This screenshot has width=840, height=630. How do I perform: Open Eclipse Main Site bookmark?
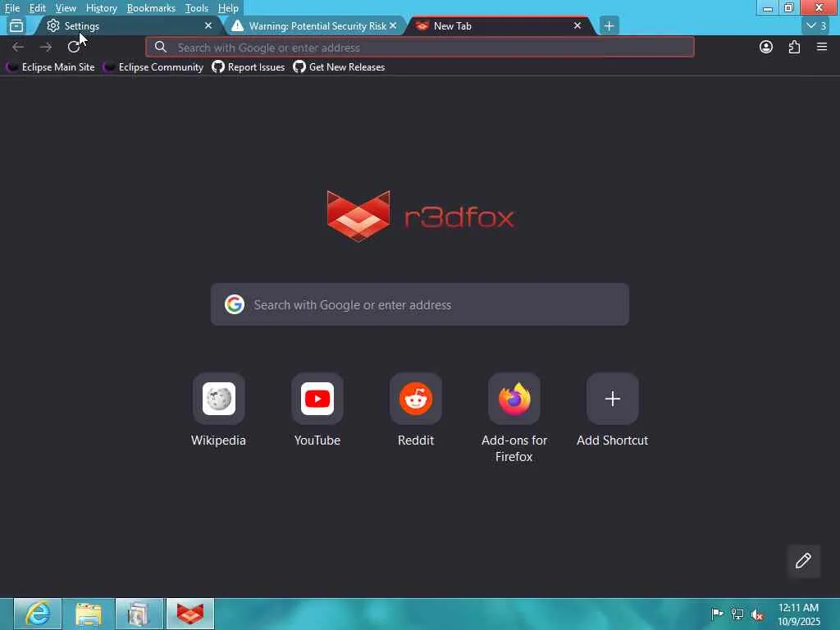50,67
